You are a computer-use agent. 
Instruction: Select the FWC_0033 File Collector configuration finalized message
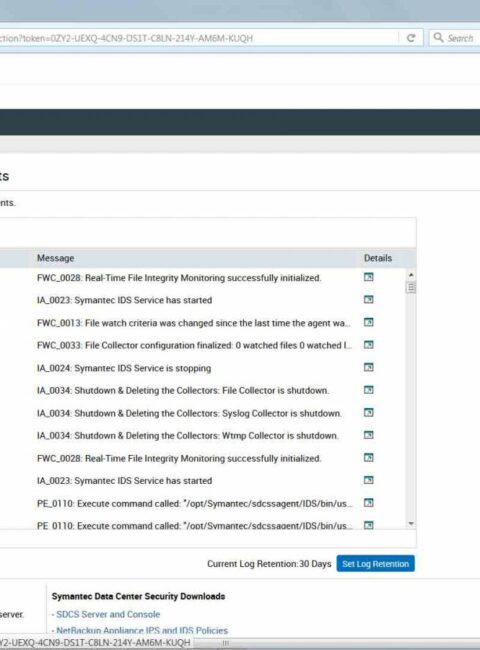coord(194,345)
